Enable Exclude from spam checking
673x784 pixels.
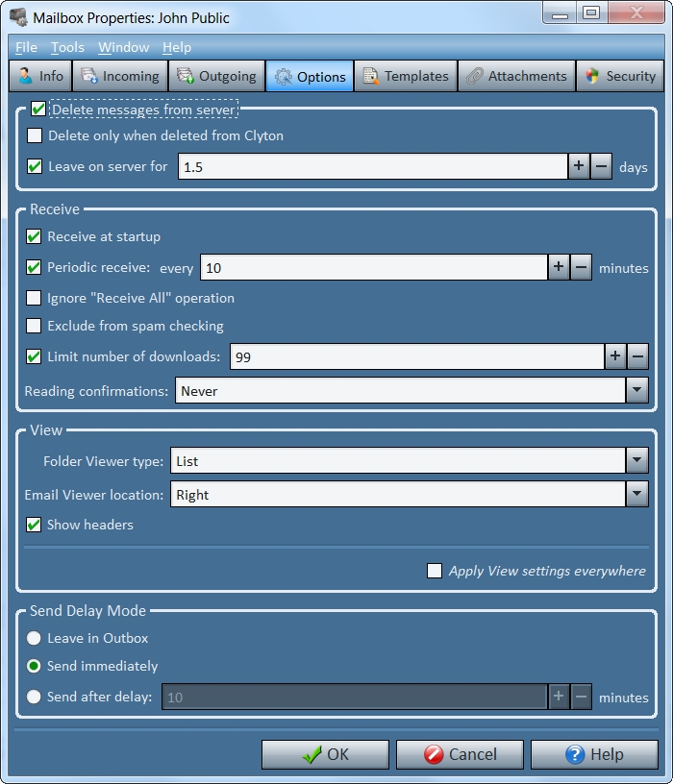pos(34,326)
